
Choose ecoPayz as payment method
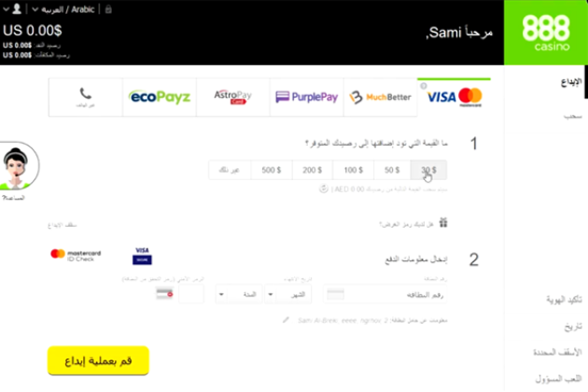coord(160,97)
